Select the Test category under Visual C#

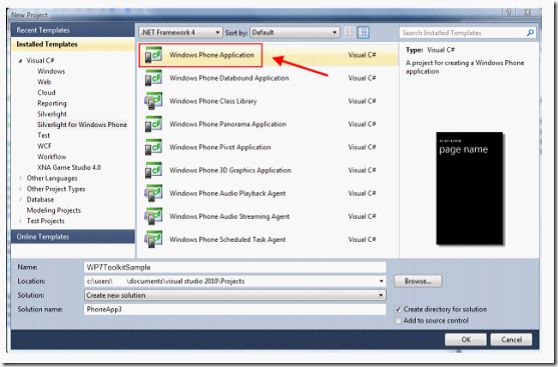(x=43, y=136)
